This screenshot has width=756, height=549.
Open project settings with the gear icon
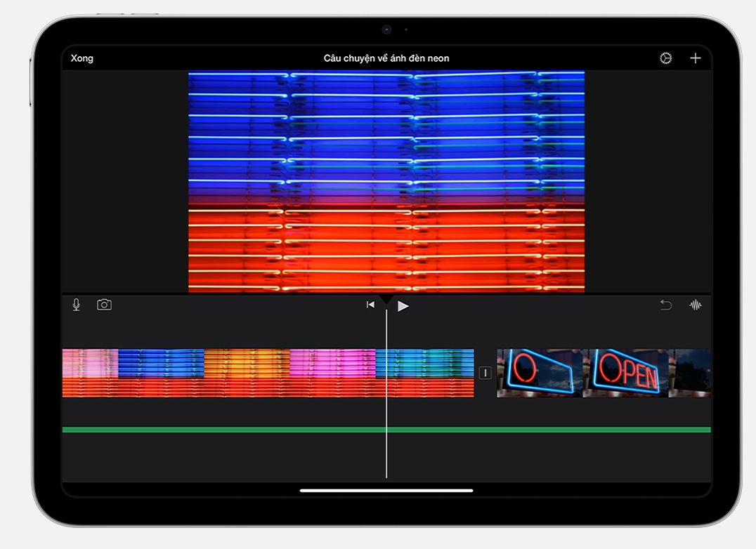point(665,58)
